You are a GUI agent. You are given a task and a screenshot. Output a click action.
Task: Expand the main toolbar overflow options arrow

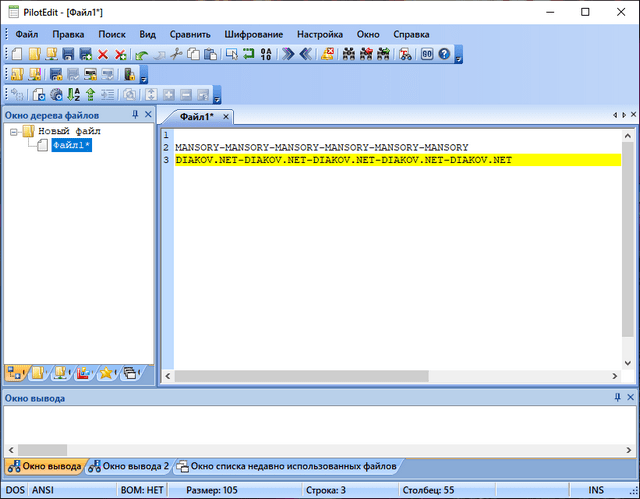tap(458, 55)
